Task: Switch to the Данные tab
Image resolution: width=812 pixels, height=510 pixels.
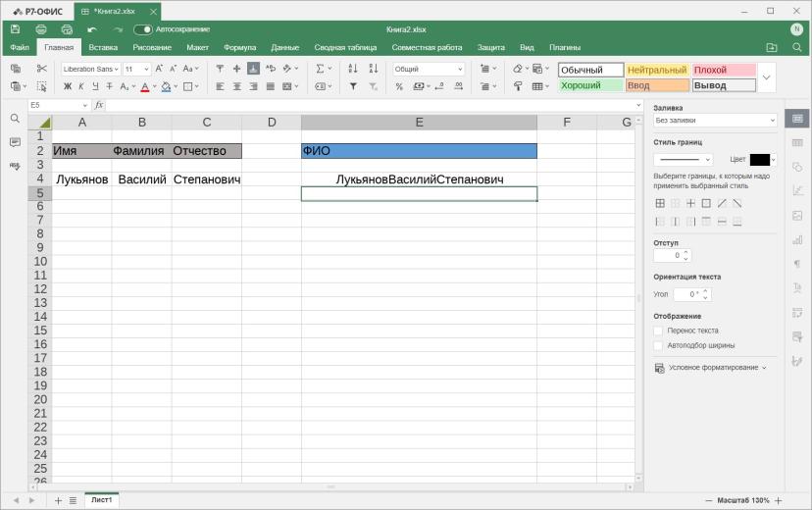Action: 284,47
